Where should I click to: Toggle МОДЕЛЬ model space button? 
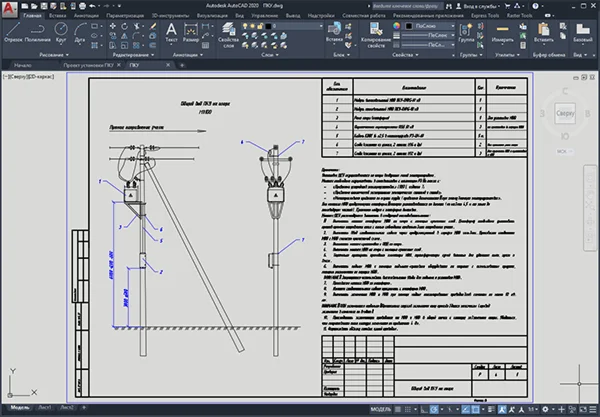(x=381, y=409)
